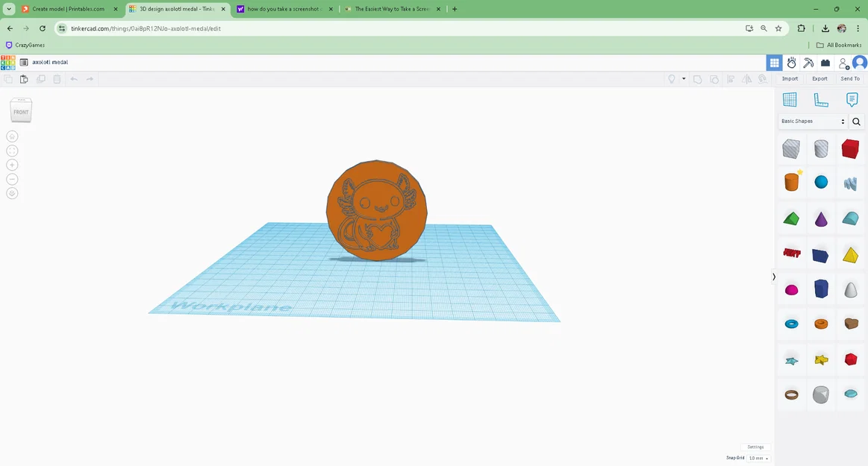Image resolution: width=868 pixels, height=466 pixels.
Task: Click the Copy toolbar icon
Action: [7, 79]
